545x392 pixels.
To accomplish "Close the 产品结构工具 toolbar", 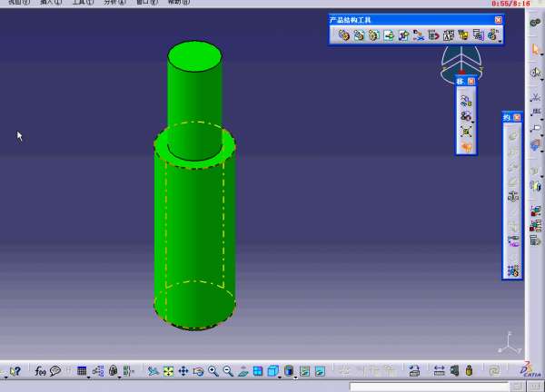I will click(x=498, y=20).
